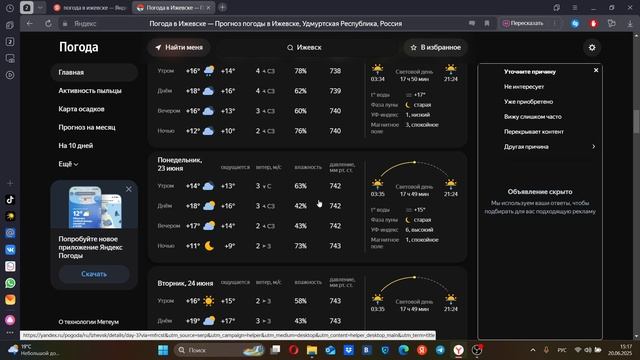Go back with browser back arrow
Viewport: 640px width, 360px height.
(29, 24)
